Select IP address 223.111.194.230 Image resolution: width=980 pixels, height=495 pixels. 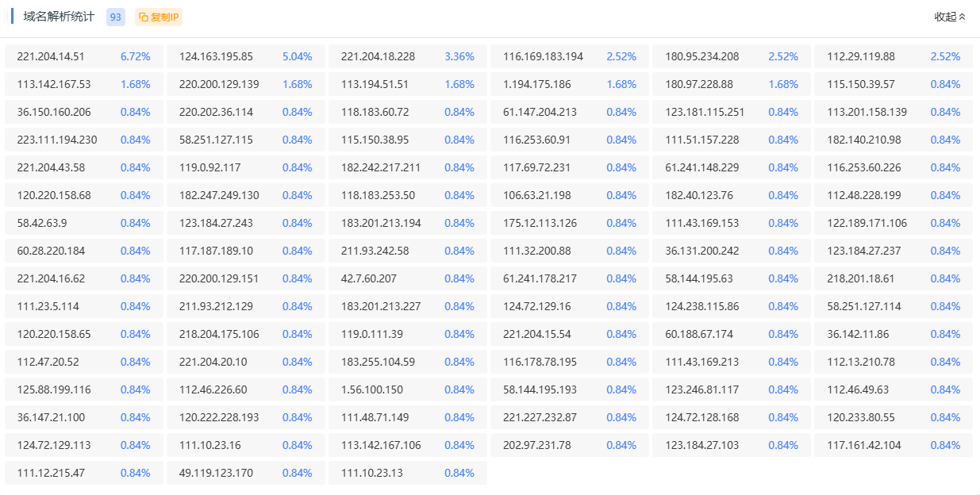[x=57, y=140]
